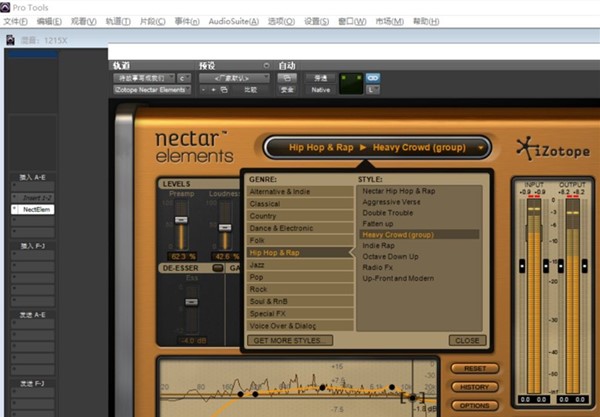The image size is (600, 417).
Task: Click the automation enable icon under 自动
Action: 287,78
